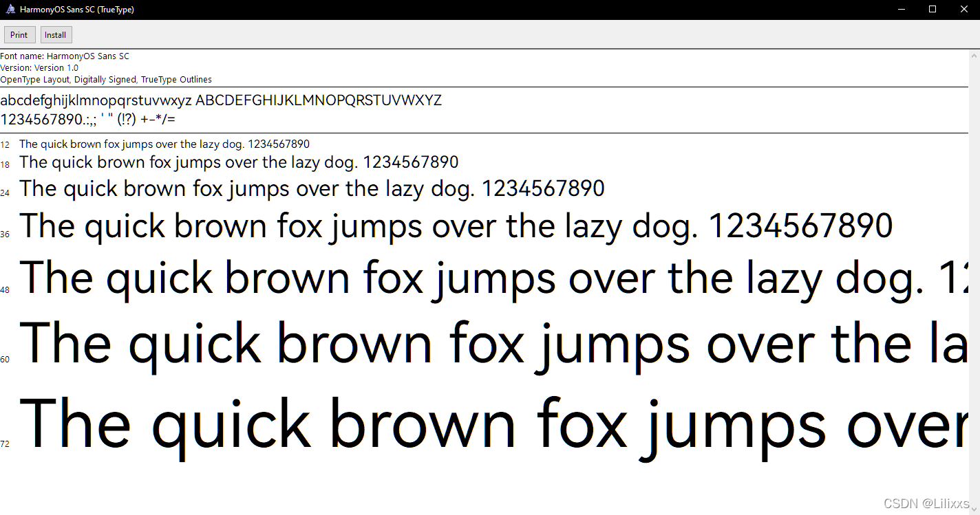The width and height of the screenshot is (980, 515).
Task: Close the HarmonyOS Sans SC window
Action: tap(964, 9)
